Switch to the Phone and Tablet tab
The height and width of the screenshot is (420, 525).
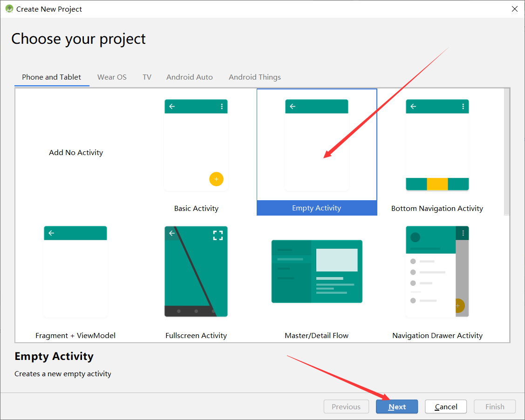pos(52,77)
